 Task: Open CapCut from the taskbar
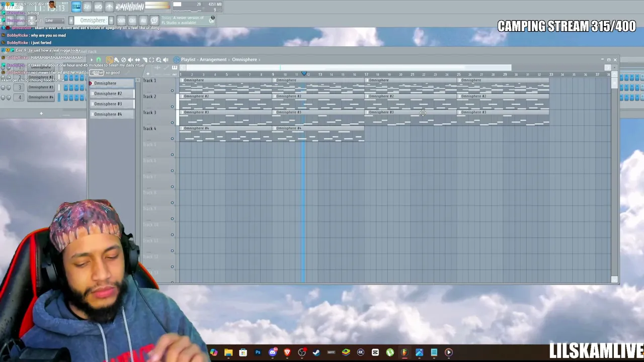(375, 352)
